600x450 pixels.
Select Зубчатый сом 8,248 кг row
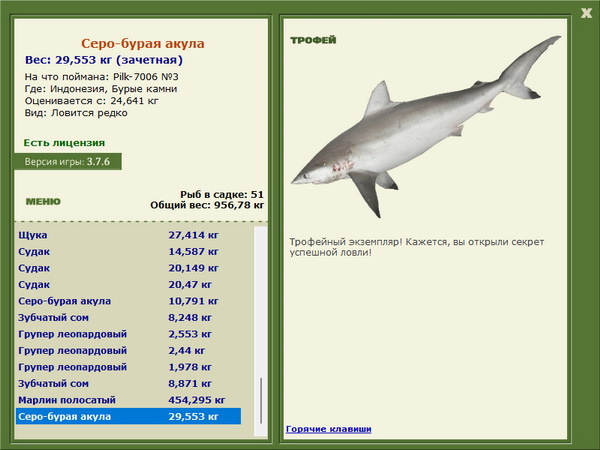pyautogui.click(x=129, y=318)
